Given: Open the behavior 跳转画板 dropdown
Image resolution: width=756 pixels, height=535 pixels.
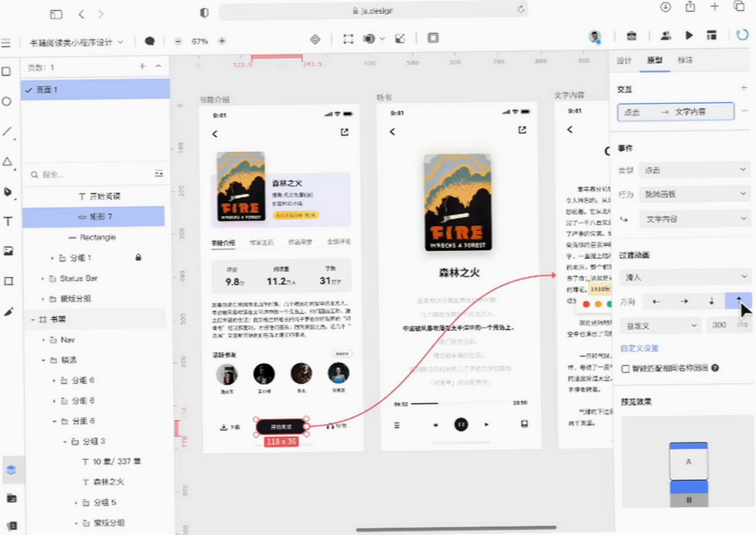Looking at the screenshot, I should (694, 194).
